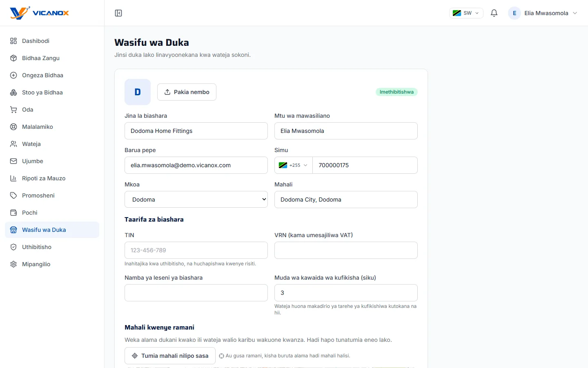This screenshot has height=368, width=588.
Task: Open the Mkoa region dropdown
Action: click(196, 200)
